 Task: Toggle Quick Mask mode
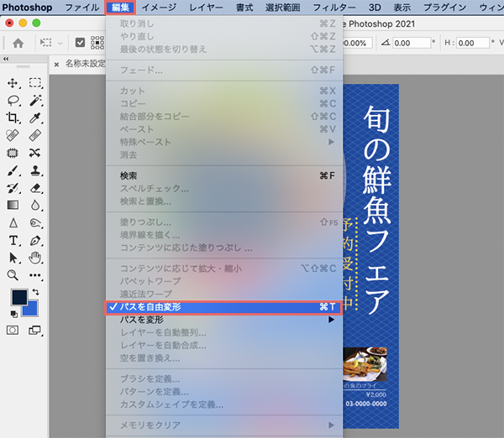click(13, 330)
